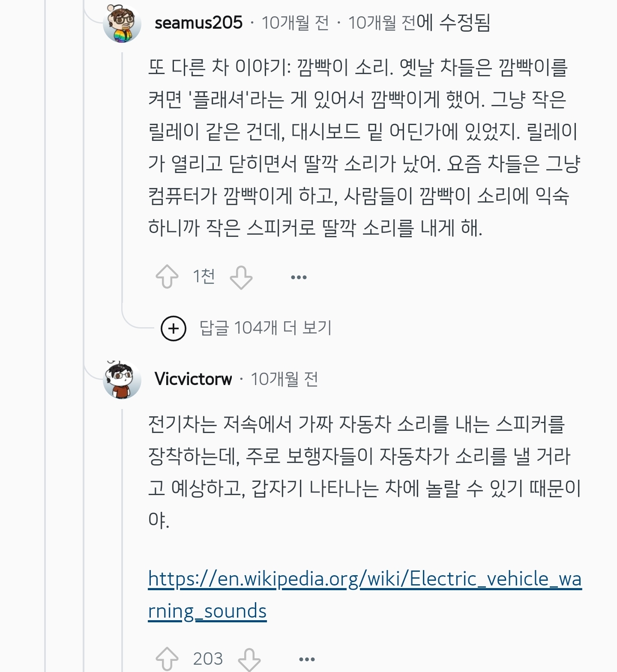Click seamus205's avatar image
Image resolution: width=617 pixels, height=672 pixels.
(122, 23)
